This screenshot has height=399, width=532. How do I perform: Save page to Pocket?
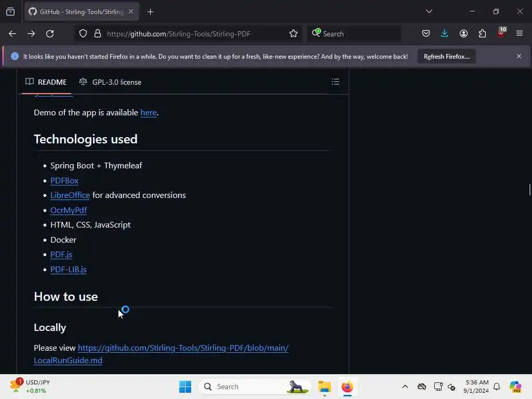point(426,34)
